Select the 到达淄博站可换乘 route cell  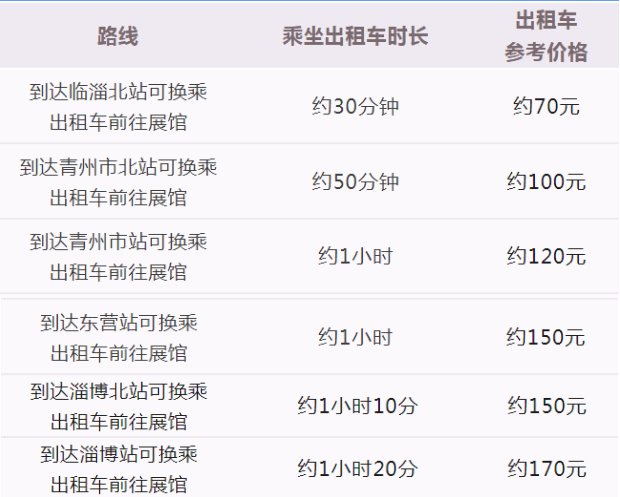[118, 468]
